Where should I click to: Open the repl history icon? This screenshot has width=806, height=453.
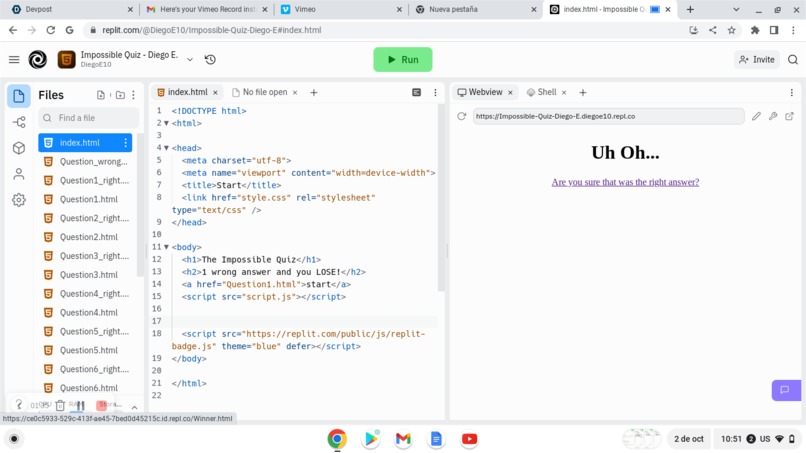(210, 60)
